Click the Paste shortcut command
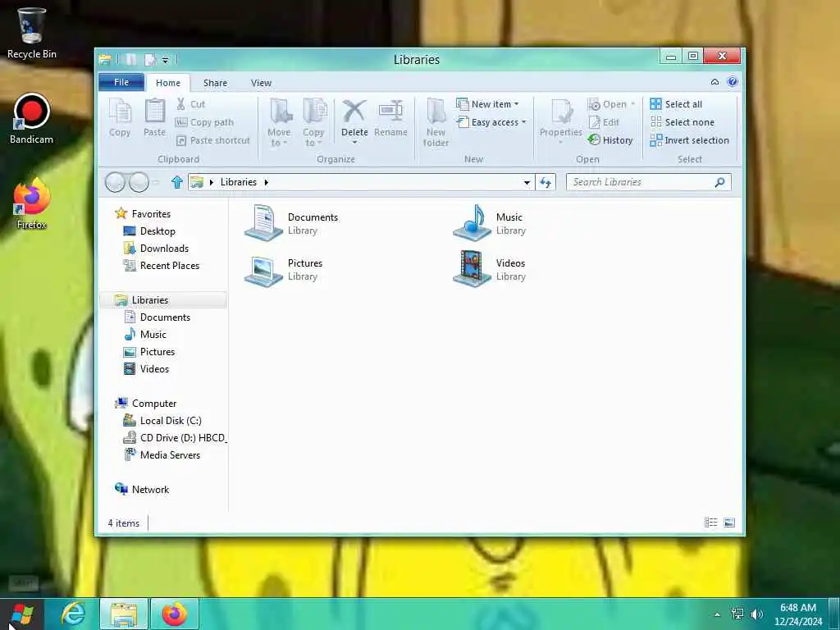Screen dimensions: 840x630 click(212, 140)
